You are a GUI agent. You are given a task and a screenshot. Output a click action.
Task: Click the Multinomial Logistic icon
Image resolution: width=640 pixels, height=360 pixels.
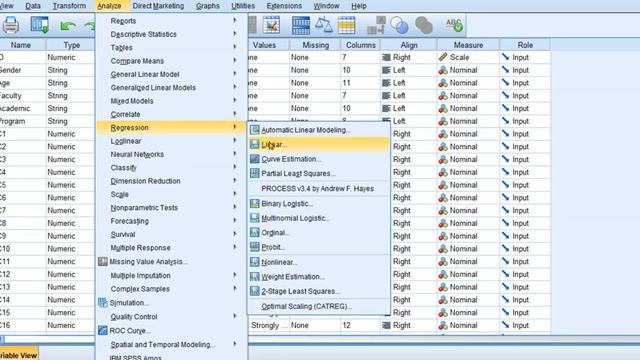(x=255, y=218)
